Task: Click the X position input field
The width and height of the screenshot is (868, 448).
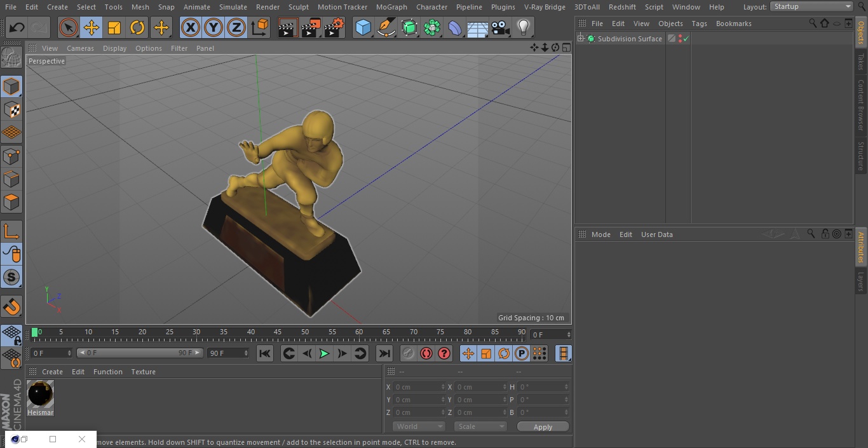Action: click(x=418, y=387)
